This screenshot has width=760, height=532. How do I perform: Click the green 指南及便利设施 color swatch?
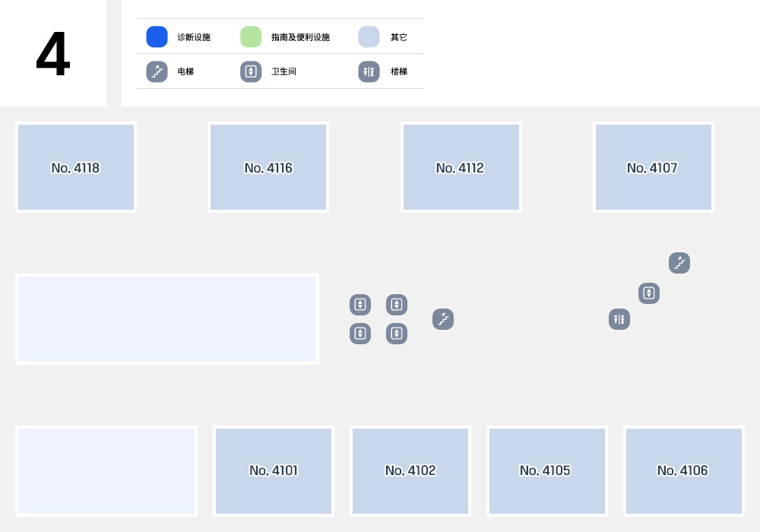pyautogui.click(x=251, y=36)
